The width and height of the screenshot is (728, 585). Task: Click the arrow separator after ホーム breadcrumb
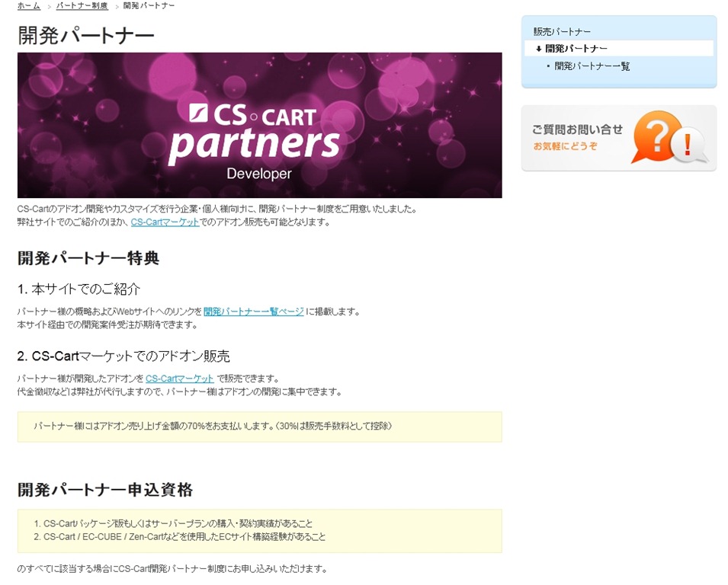tap(49, 6)
